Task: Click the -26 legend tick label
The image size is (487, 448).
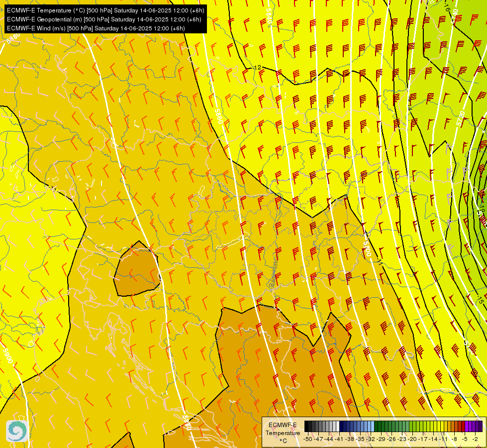Action: 392,439
